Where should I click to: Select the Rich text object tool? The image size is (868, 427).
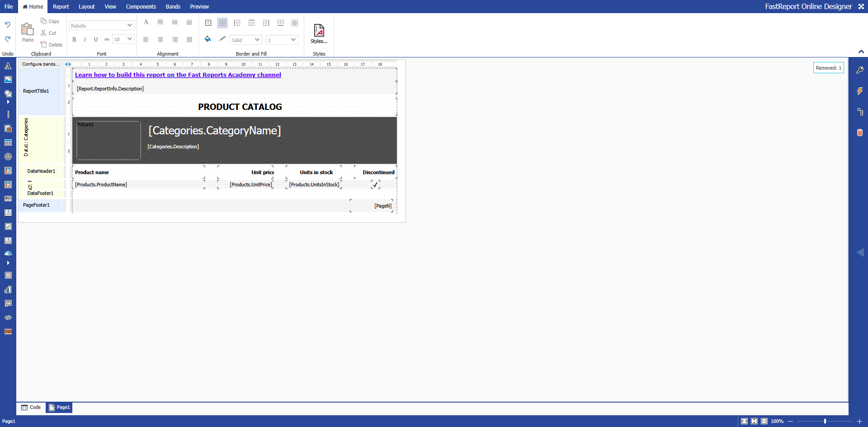[8, 213]
